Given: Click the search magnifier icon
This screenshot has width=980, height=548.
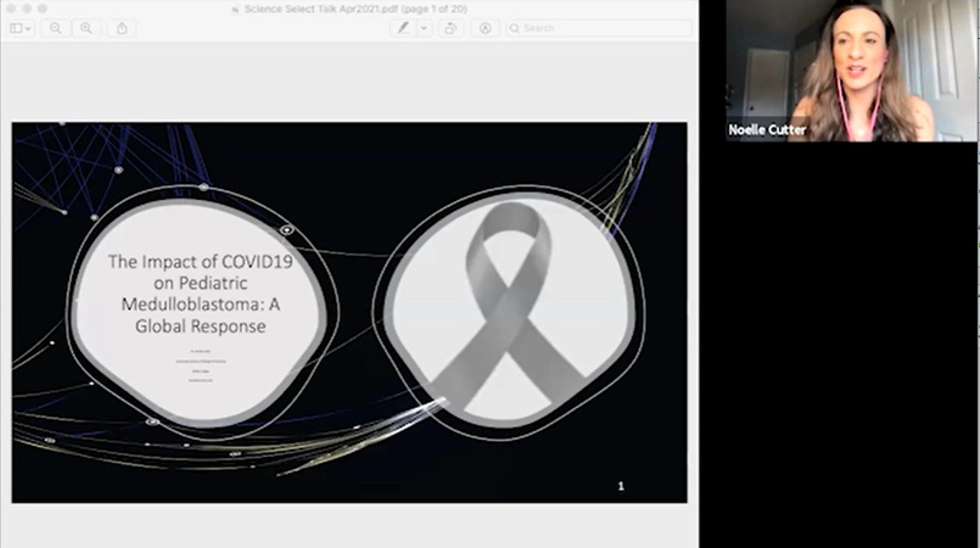Looking at the screenshot, I should click(x=515, y=28).
